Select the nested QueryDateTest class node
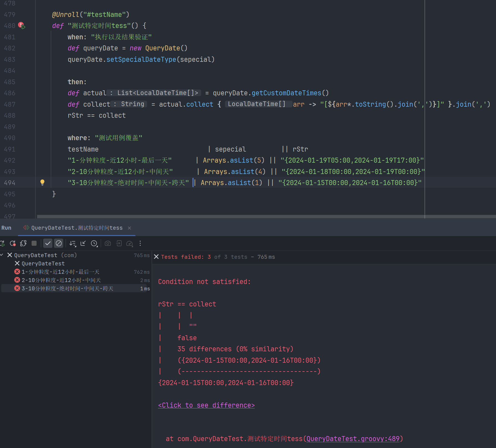 click(x=43, y=263)
